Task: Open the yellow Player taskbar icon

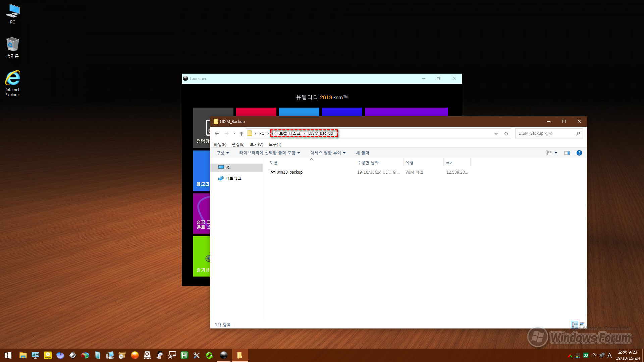Action: [48, 355]
